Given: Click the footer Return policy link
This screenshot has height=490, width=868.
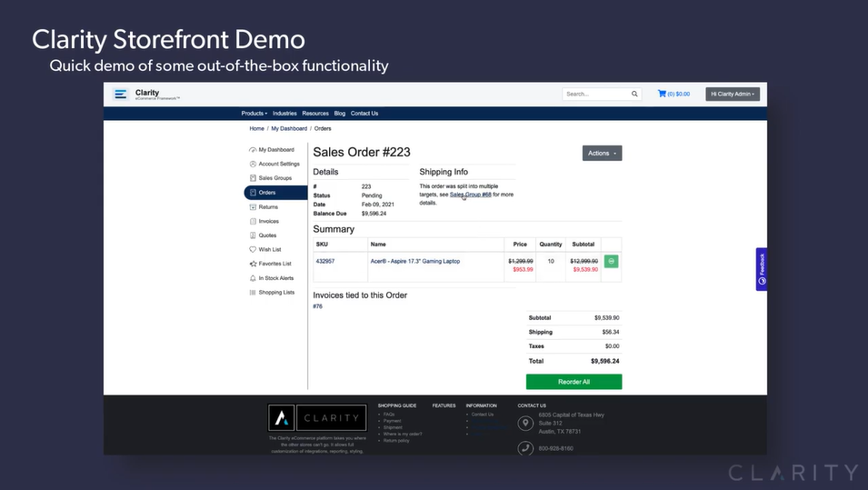Looking at the screenshot, I should click(396, 441).
